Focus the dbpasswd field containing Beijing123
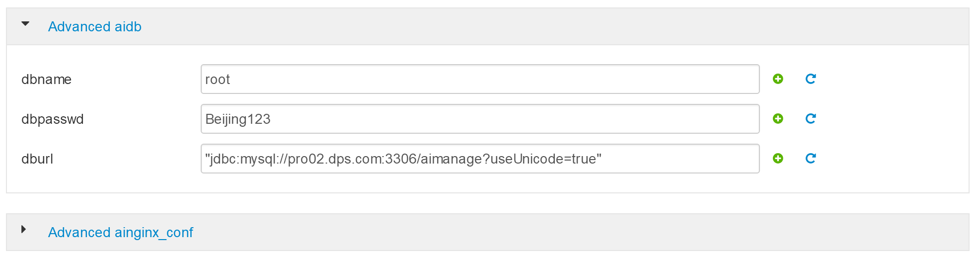980x257 pixels. coord(480,119)
